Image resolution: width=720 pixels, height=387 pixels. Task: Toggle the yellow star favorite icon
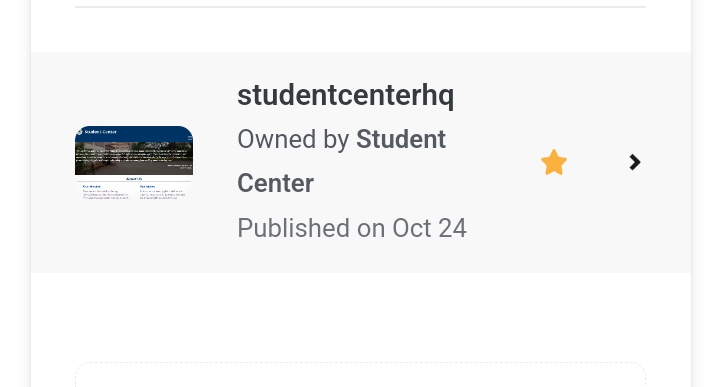point(554,163)
